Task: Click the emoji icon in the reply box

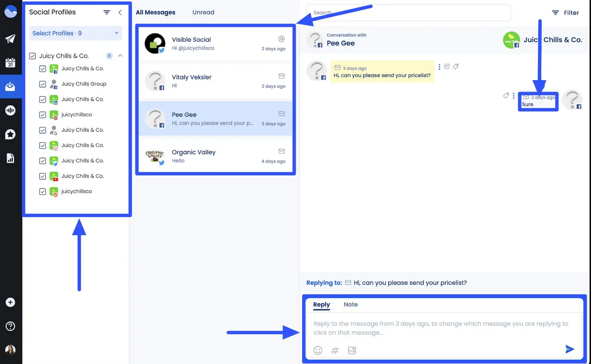Action: point(318,350)
